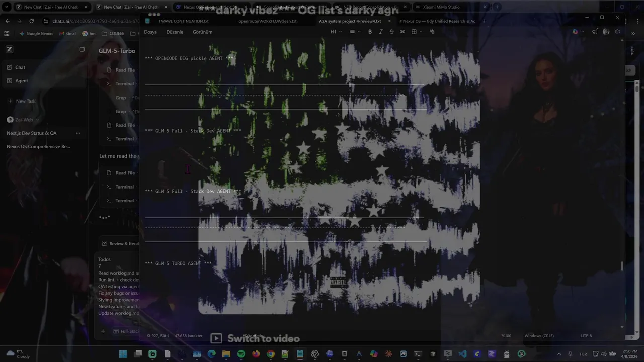Open Firefox from taskbar

(x=256, y=354)
